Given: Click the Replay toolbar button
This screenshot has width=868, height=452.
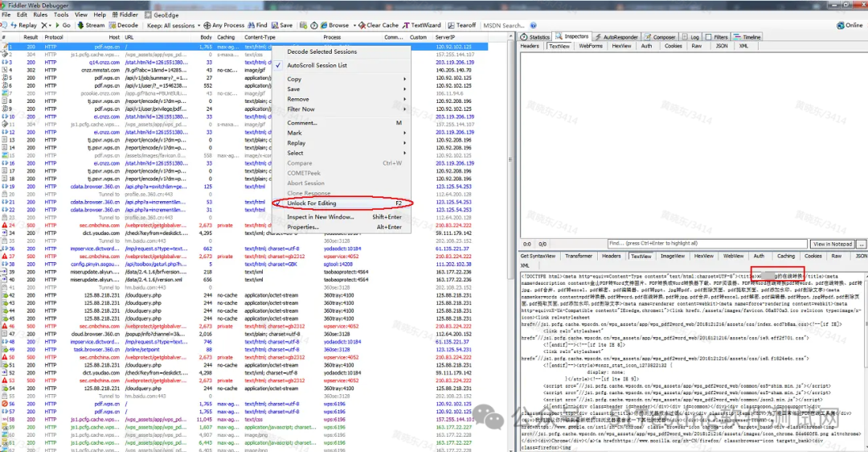Looking at the screenshot, I should (x=24, y=26).
